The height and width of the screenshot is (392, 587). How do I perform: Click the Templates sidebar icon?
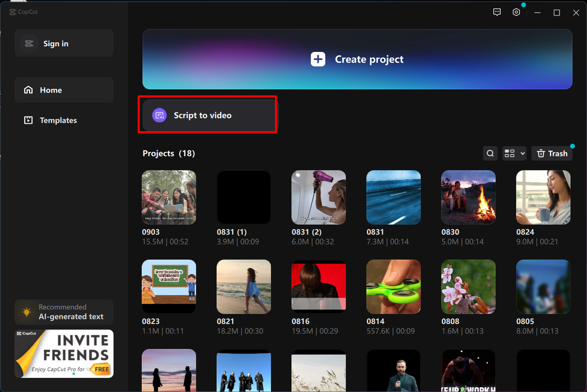click(28, 120)
